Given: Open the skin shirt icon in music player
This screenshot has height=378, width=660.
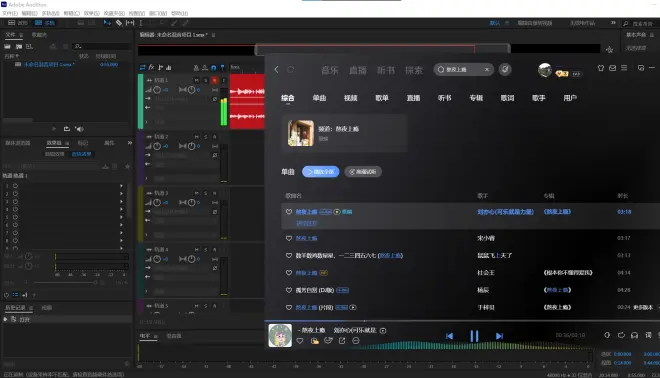Looking at the screenshot, I should pyautogui.click(x=601, y=68).
